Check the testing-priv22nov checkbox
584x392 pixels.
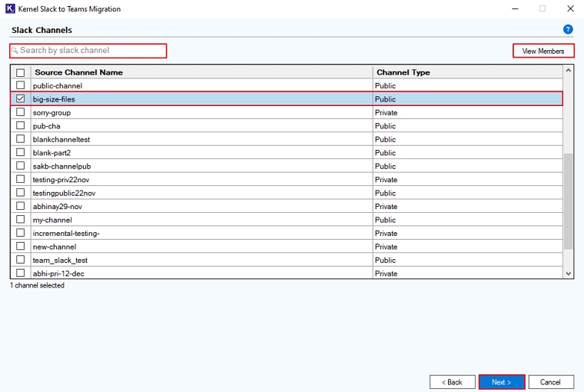pos(21,179)
